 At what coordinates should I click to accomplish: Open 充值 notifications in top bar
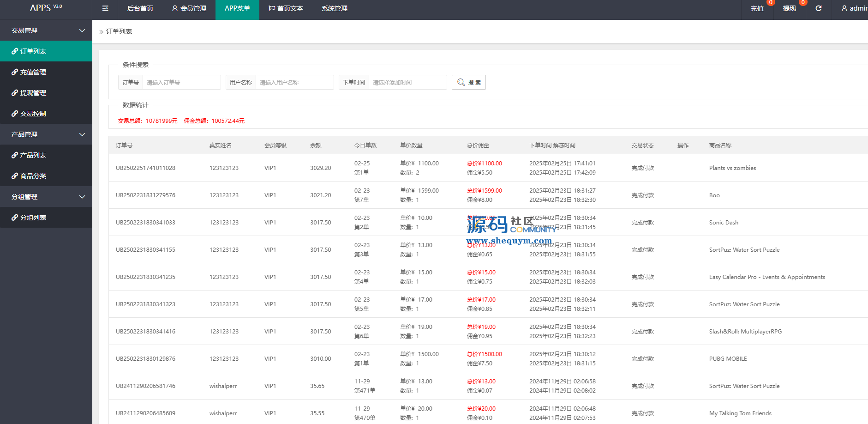(x=757, y=8)
